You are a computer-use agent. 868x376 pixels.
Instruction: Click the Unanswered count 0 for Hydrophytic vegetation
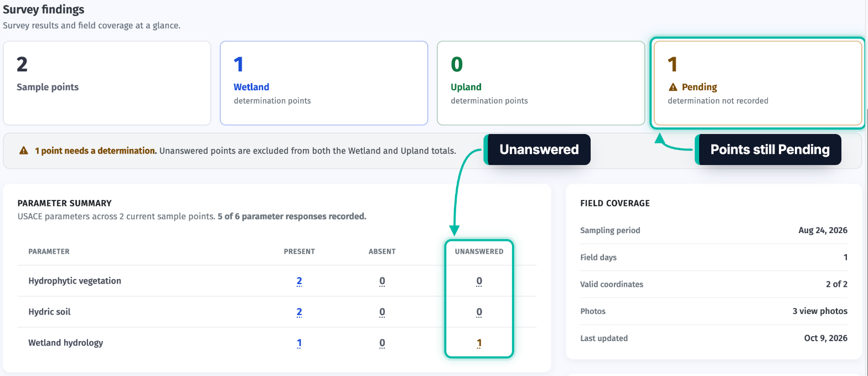coord(479,281)
